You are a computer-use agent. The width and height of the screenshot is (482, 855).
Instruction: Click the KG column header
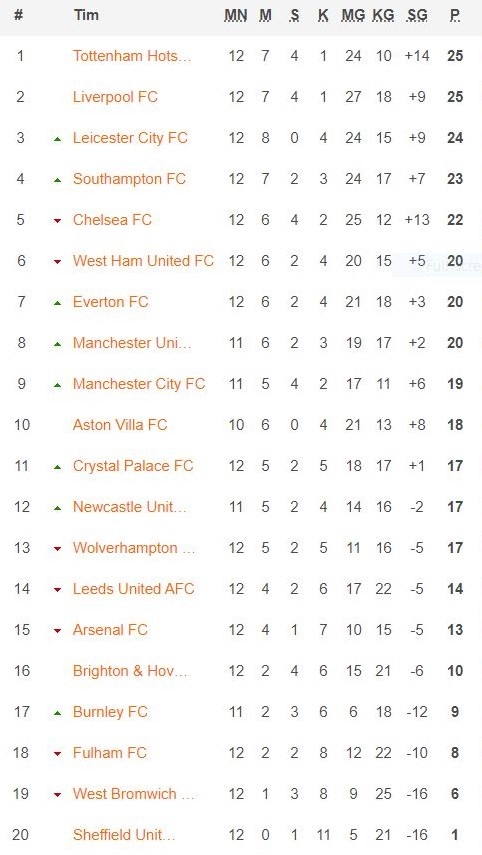tap(383, 16)
